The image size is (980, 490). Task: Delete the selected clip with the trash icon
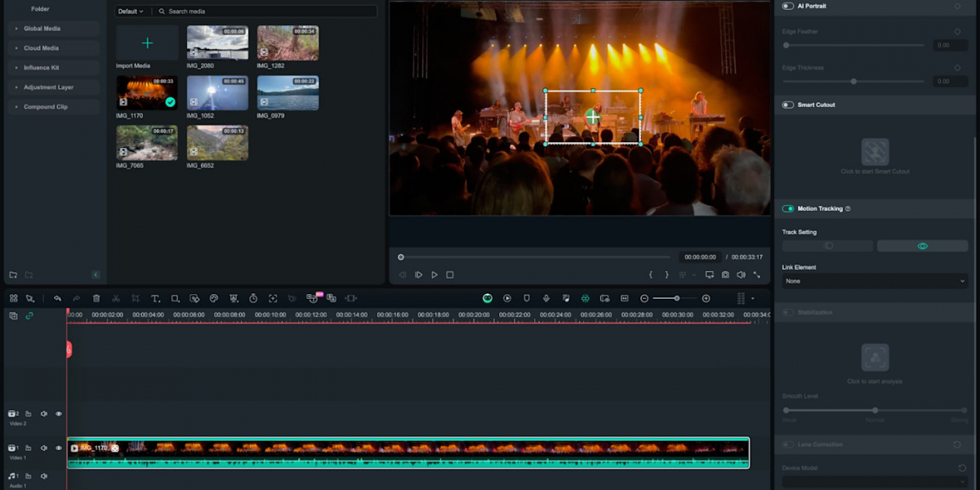(x=96, y=299)
